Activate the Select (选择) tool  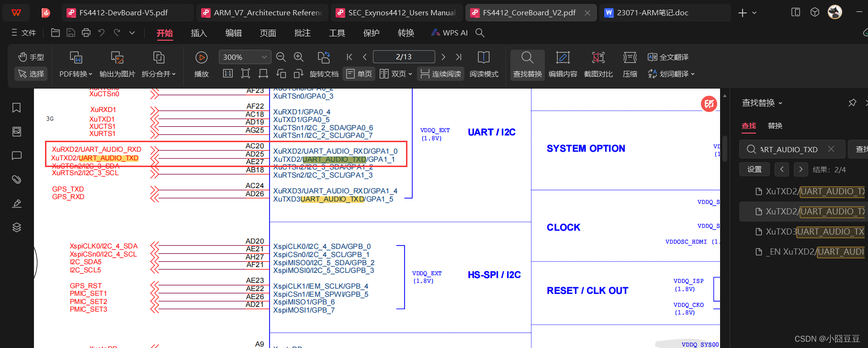point(31,74)
